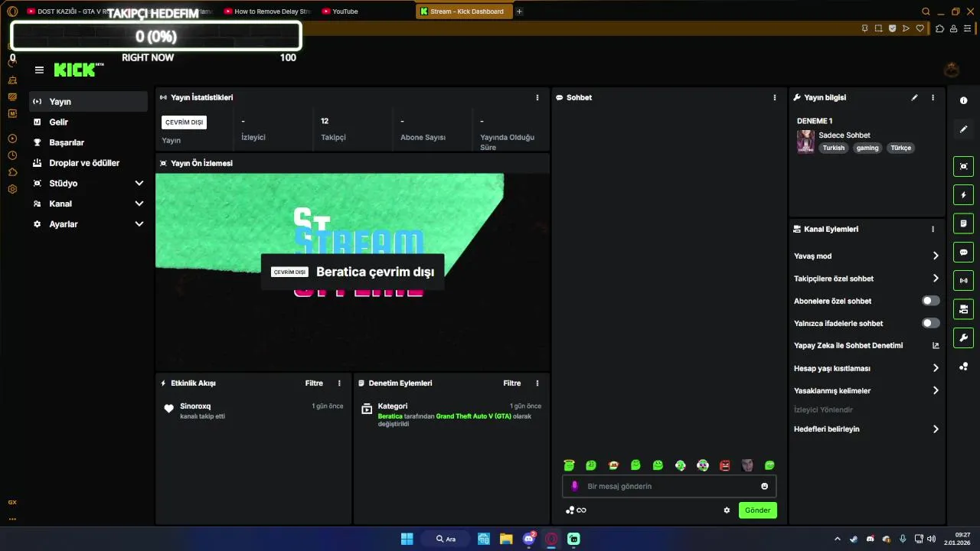Expand the Ayarlar sidebar section

coord(88,224)
